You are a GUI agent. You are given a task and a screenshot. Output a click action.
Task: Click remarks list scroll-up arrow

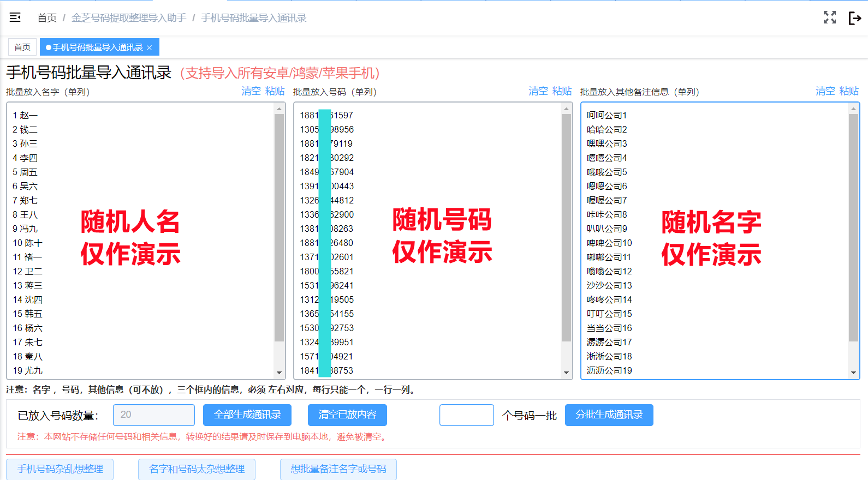click(x=853, y=109)
